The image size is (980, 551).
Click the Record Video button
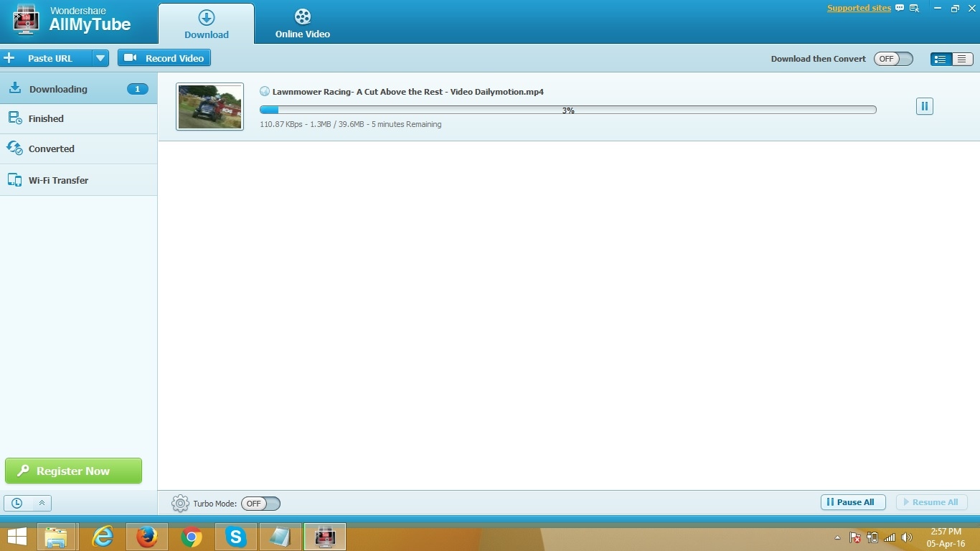click(x=164, y=58)
